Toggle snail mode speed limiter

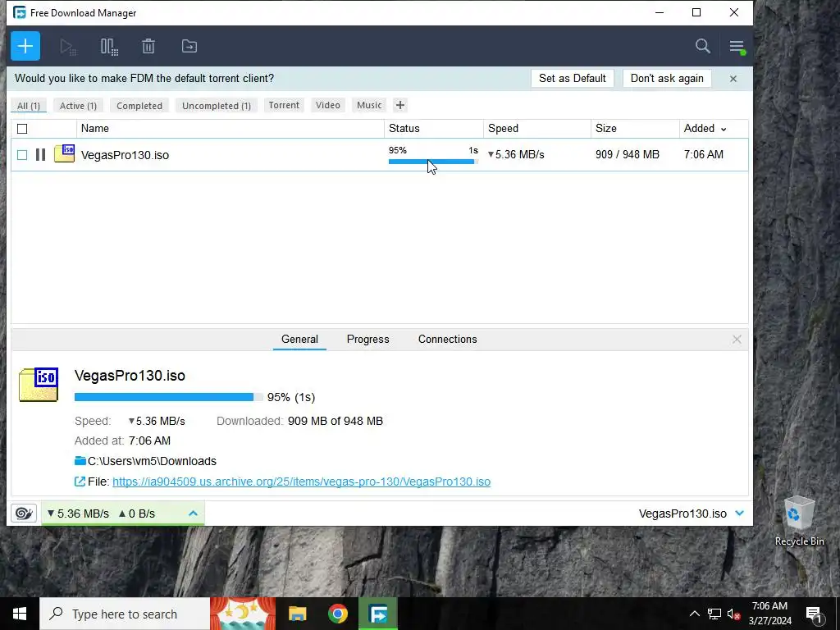pos(24,514)
